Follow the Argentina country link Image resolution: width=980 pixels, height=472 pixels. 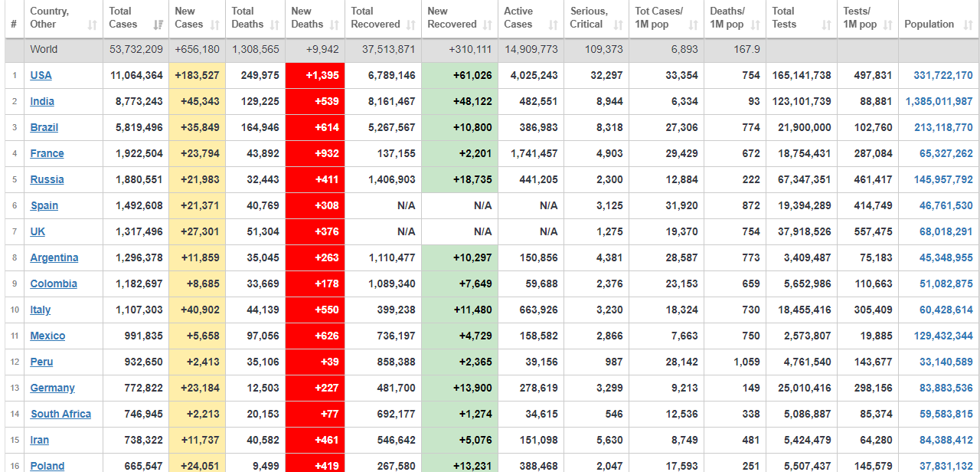[54, 257]
